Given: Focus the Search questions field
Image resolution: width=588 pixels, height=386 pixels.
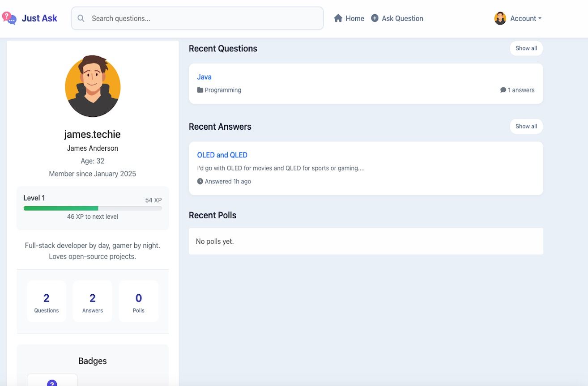Looking at the screenshot, I should coord(197,18).
